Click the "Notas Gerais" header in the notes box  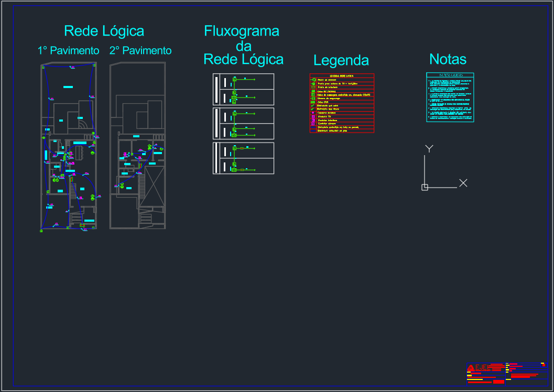[450, 75]
